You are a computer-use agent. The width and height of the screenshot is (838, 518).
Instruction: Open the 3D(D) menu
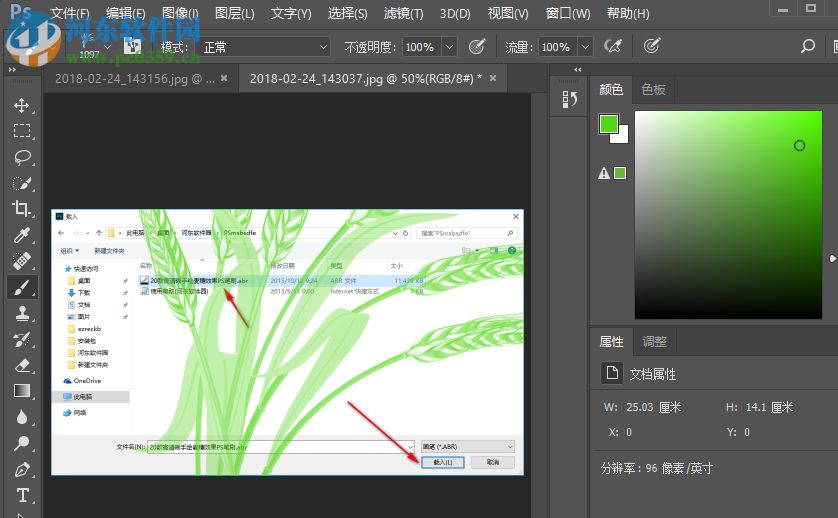[x=455, y=13]
